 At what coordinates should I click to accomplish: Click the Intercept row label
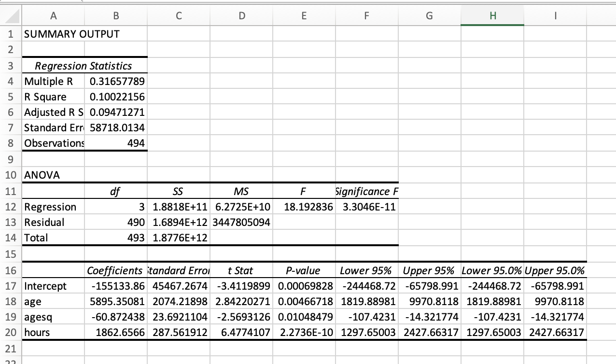point(53,286)
